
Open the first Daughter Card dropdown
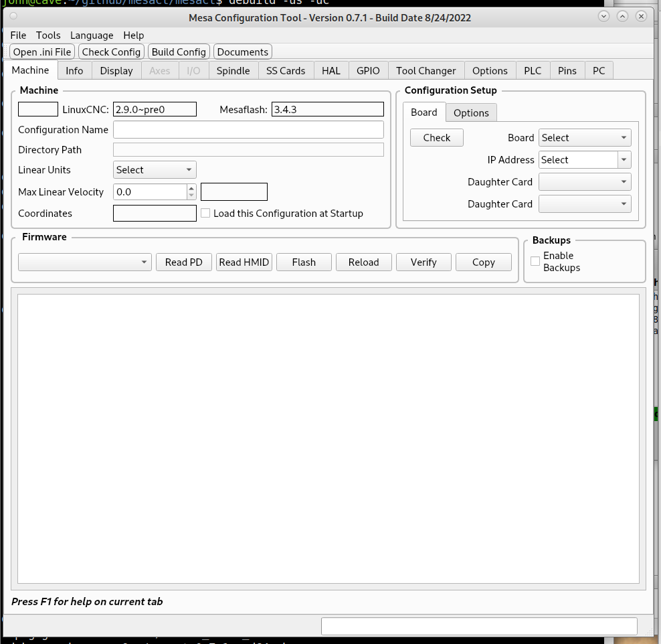pyautogui.click(x=585, y=182)
